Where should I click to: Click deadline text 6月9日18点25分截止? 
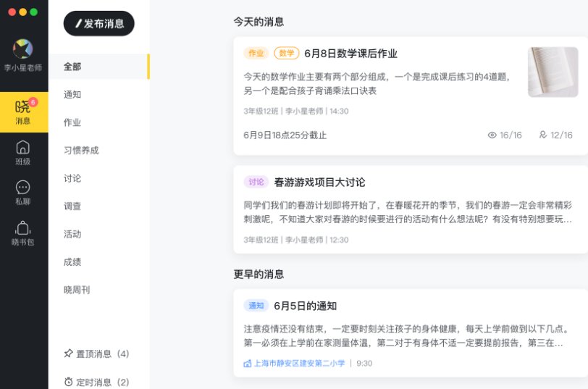tap(285, 135)
